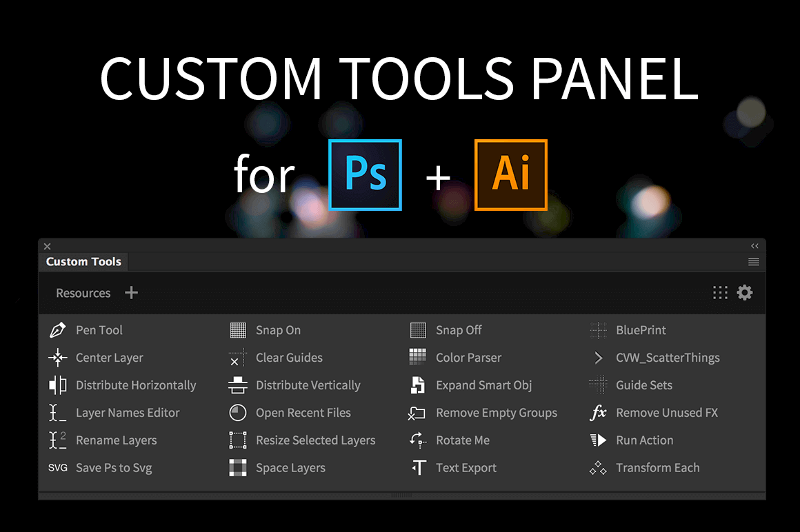This screenshot has width=800, height=532.
Task: Click the horizontal scrollbar at panel bottom
Action: [401, 494]
